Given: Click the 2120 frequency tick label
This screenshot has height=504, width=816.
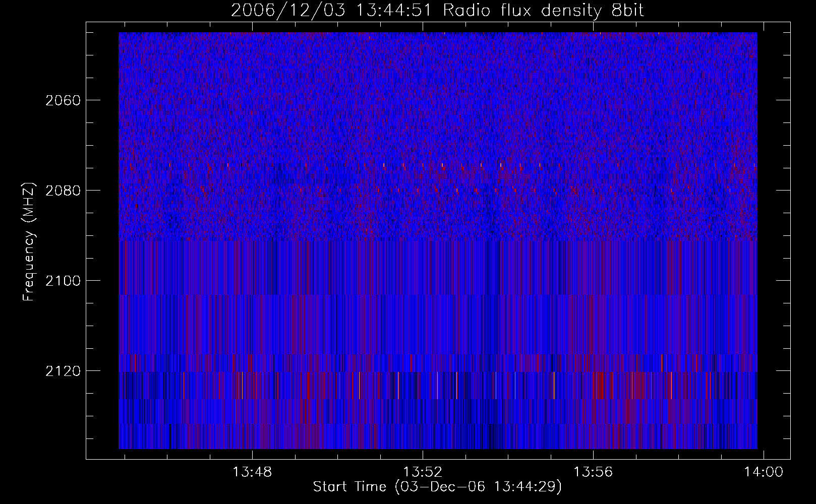Looking at the screenshot, I should (x=63, y=371).
